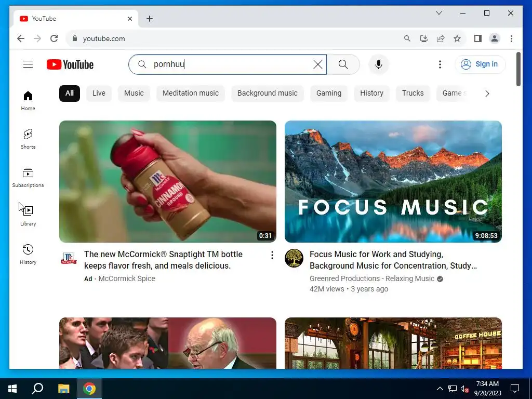The width and height of the screenshot is (532, 399).
Task: Start voice search with microphone icon
Action: (379, 64)
